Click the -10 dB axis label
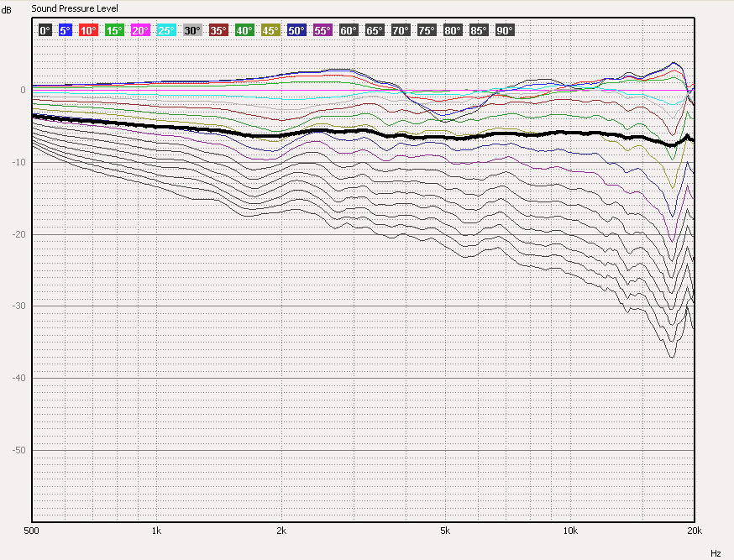734x560 pixels. [x=19, y=162]
